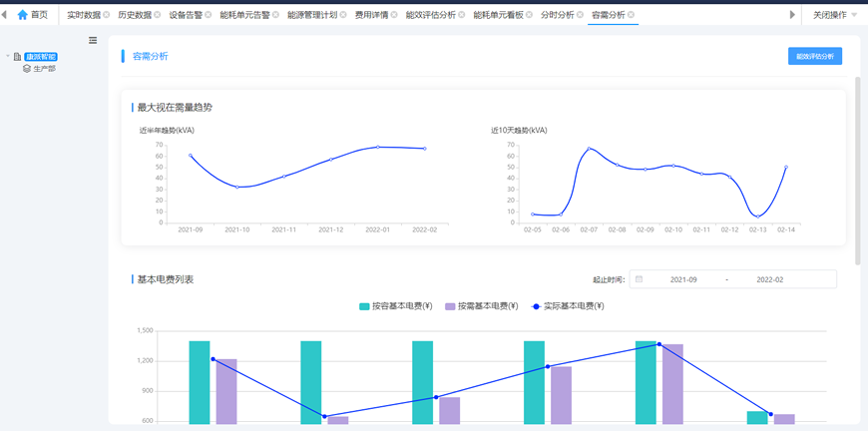Click the 基本电费列表 heading

pyautogui.click(x=166, y=279)
